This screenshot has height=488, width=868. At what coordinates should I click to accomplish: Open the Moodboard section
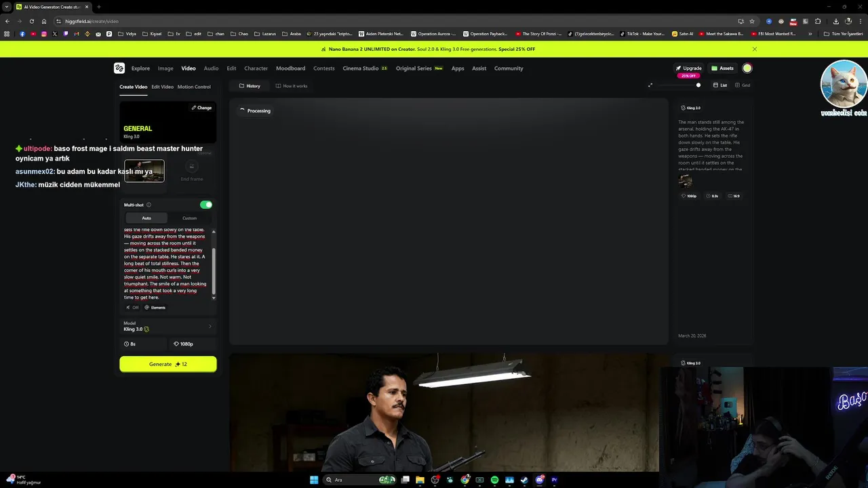(x=290, y=68)
